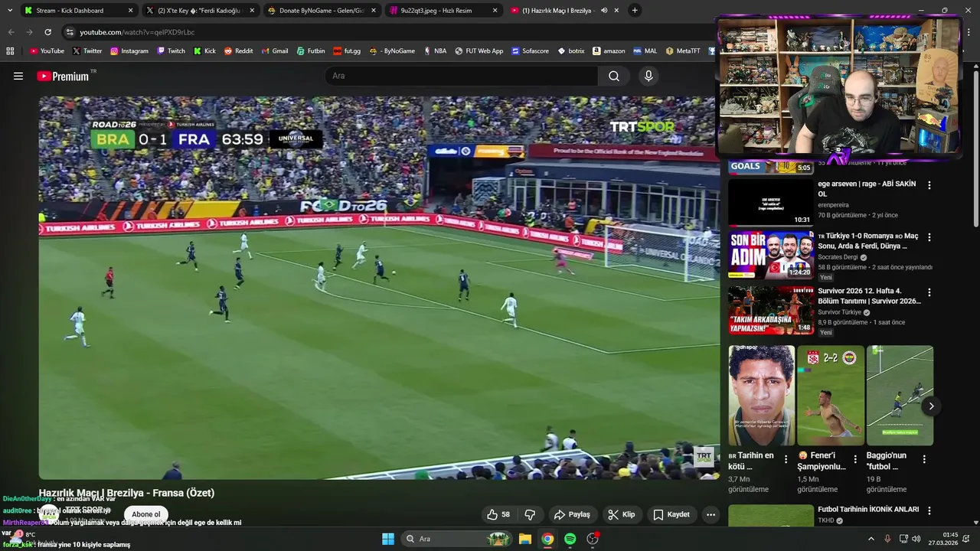Show hidden system tray icons

coord(871,539)
